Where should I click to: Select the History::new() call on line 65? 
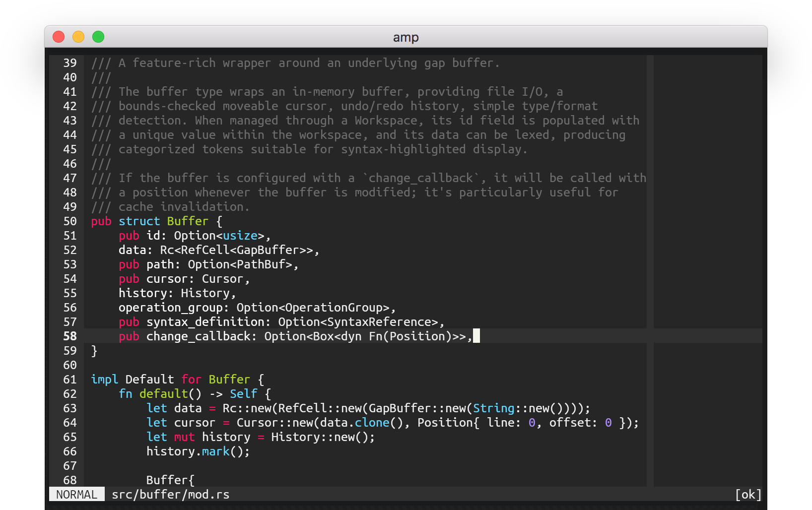tap(321, 437)
